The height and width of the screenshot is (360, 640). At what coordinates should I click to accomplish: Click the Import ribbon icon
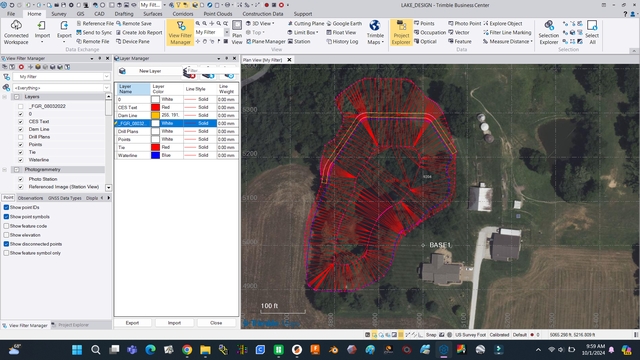pos(42,32)
